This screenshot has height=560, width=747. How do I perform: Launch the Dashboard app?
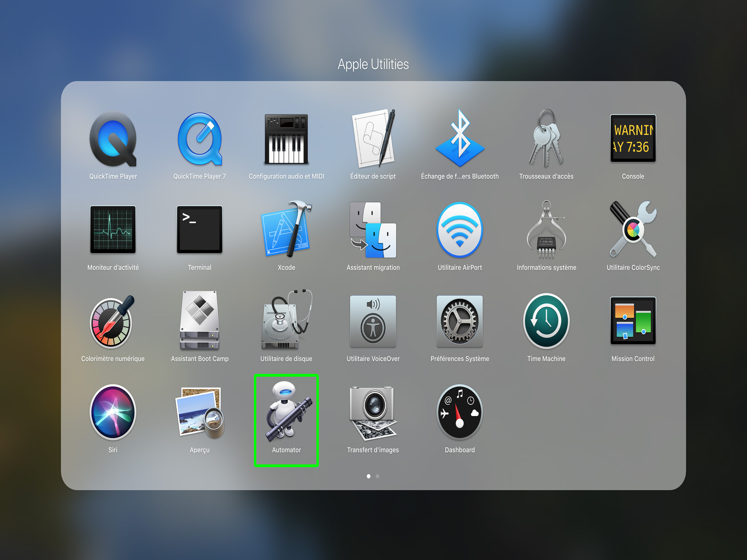(x=460, y=412)
